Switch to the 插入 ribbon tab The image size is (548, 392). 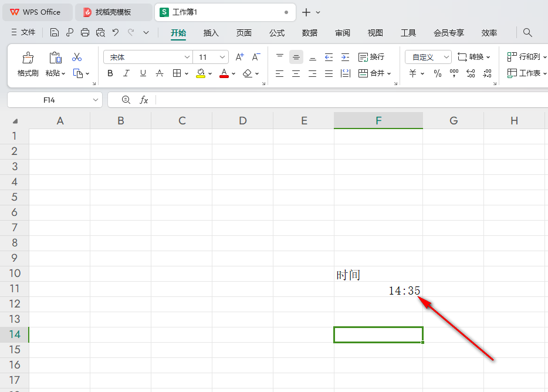[x=211, y=33]
